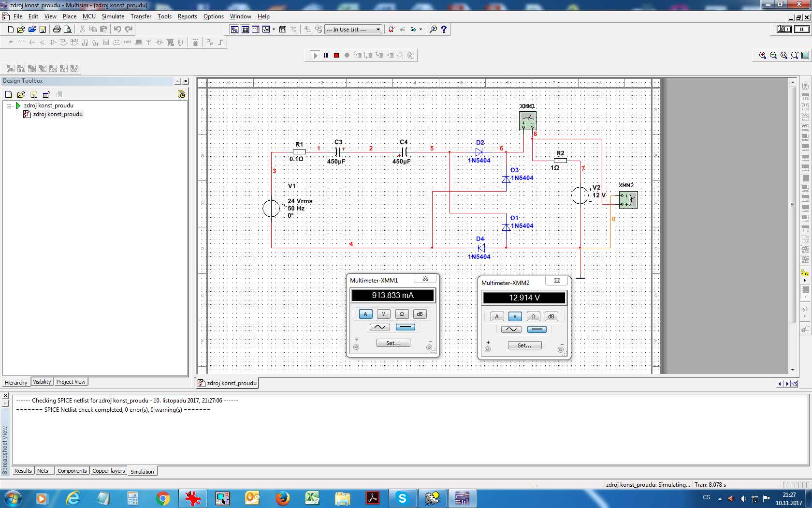Open the Options menu

point(214,16)
